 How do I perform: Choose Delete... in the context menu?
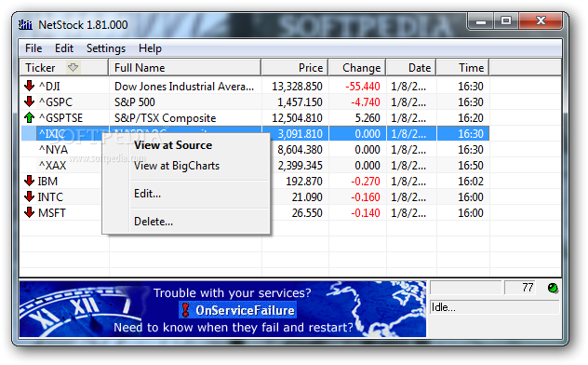click(154, 222)
